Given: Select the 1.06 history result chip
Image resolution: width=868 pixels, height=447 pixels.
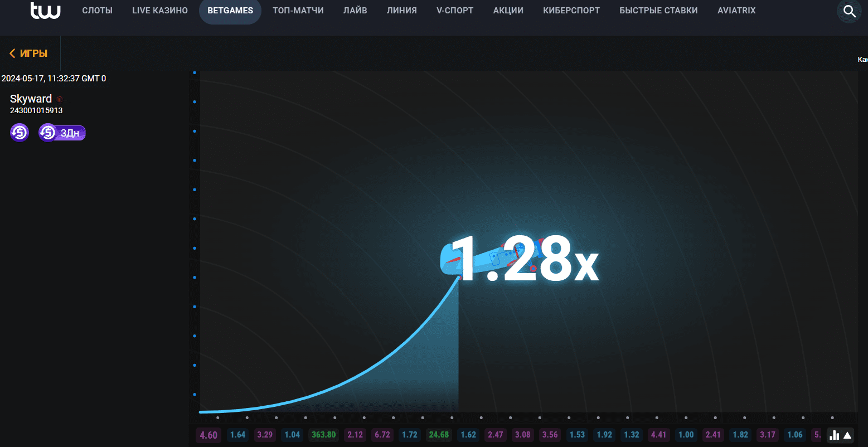Looking at the screenshot, I should (795, 435).
